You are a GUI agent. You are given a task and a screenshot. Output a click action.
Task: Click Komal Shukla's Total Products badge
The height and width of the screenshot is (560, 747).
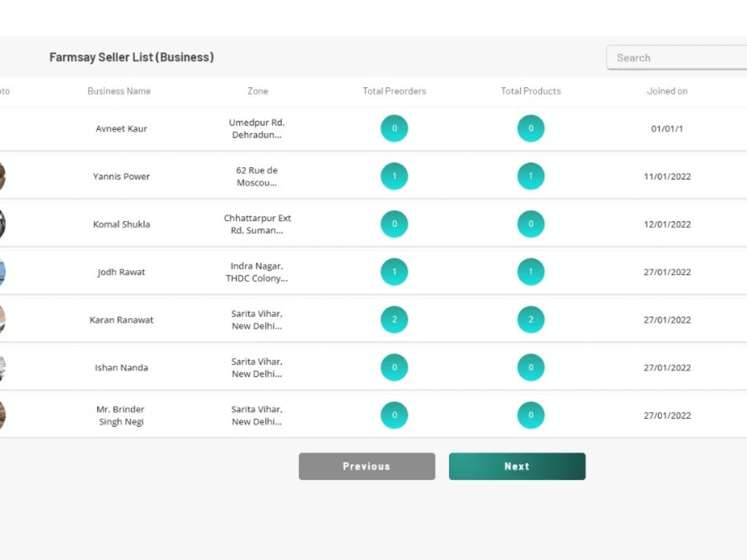tap(530, 224)
